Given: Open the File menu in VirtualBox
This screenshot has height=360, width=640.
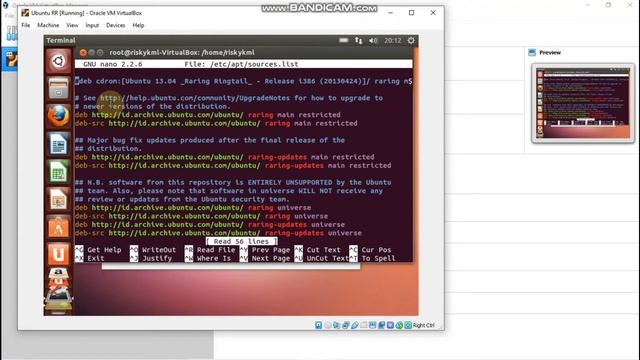Looking at the screenshot, I should pos(26,25).
